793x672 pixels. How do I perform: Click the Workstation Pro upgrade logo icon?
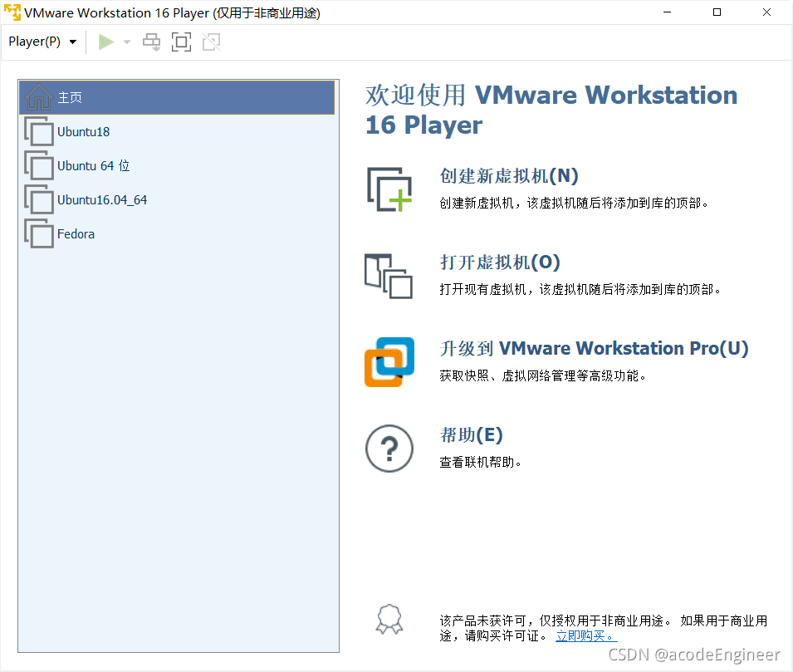(x=389, y=362)
